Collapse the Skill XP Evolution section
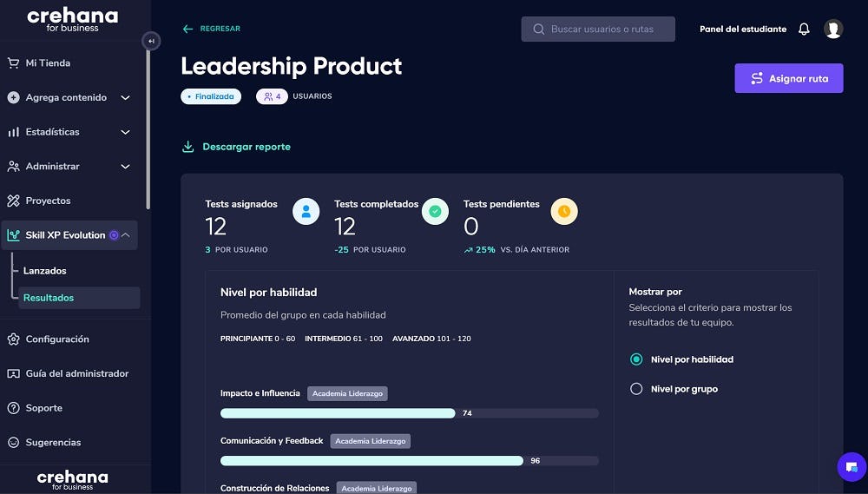This screenshot has width=868, height=494. click(126, 235)
